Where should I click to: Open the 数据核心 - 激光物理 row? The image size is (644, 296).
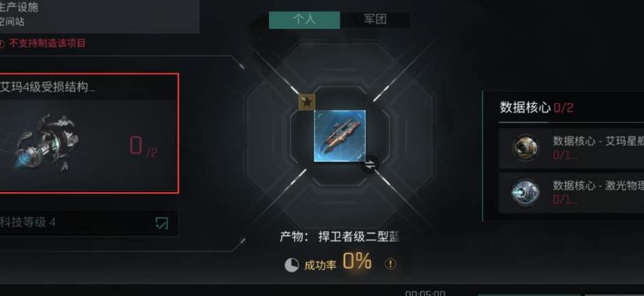(571, 193)
